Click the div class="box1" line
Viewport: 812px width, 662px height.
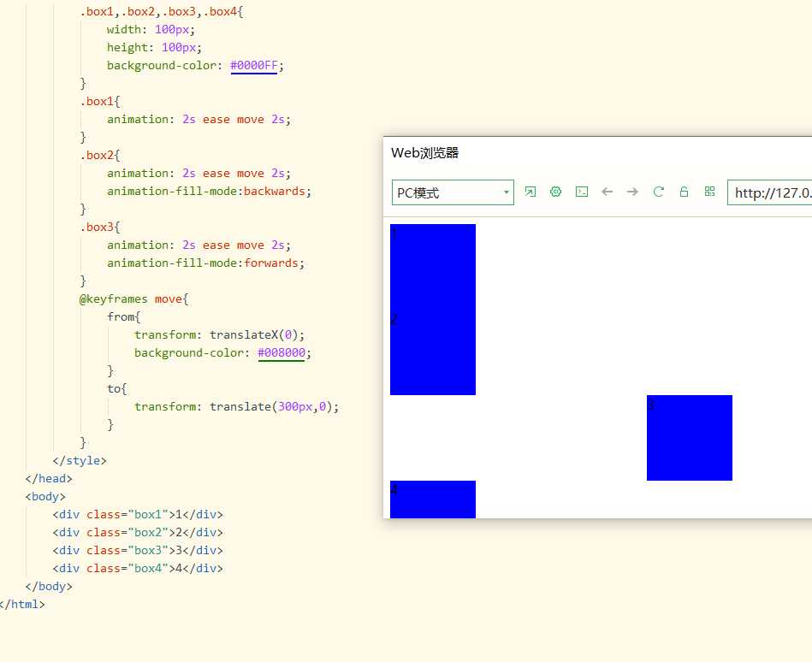[x=138, y=515]
